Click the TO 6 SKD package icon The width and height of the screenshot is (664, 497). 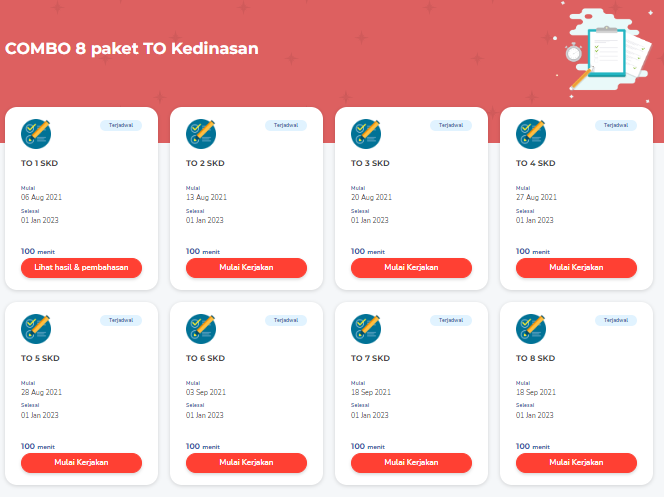[201, 328]
